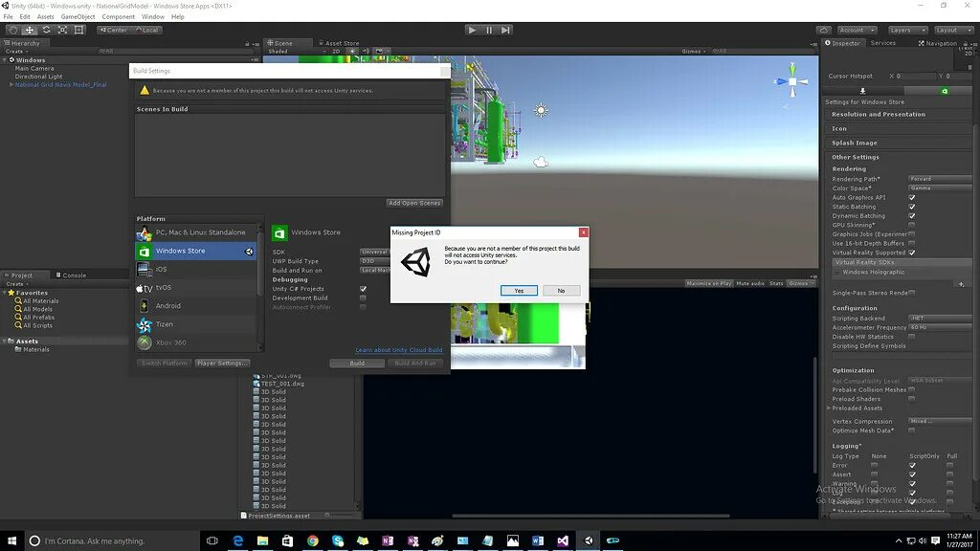
Task: Open the scene effects image dropdown
Action: coord(382,52)
